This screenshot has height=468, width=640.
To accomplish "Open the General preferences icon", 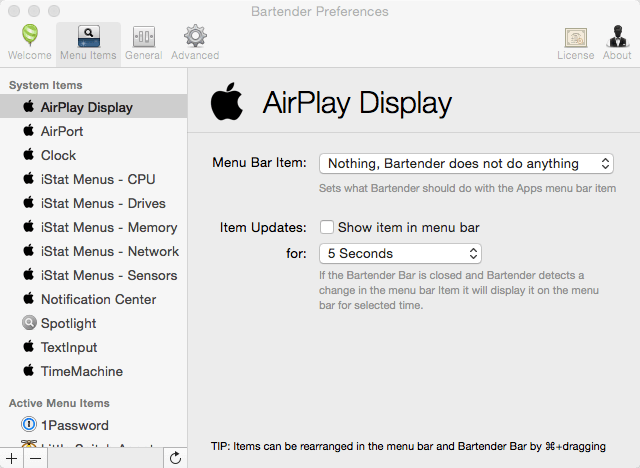I will tap(144, 37).
